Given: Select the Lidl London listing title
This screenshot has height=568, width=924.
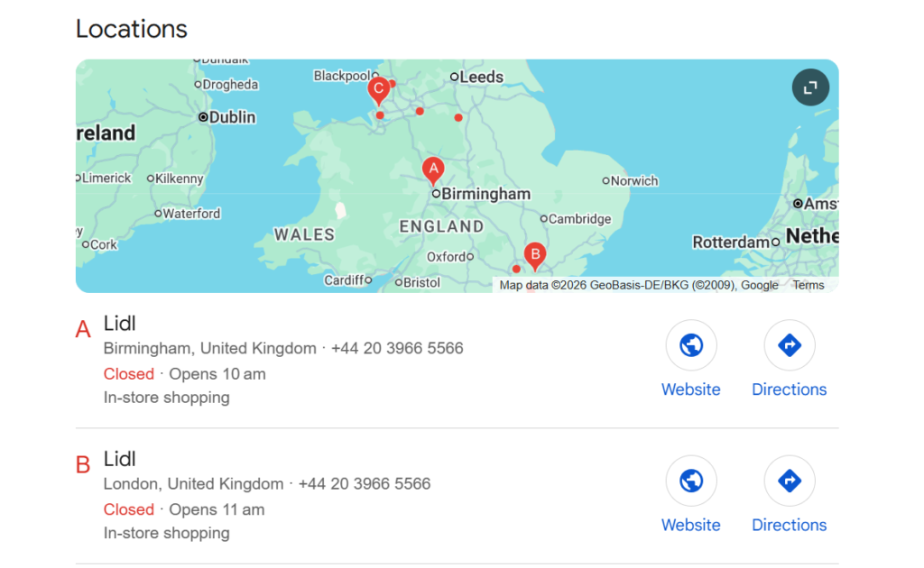Looking at the screenshot, I should tap(120, 458).
